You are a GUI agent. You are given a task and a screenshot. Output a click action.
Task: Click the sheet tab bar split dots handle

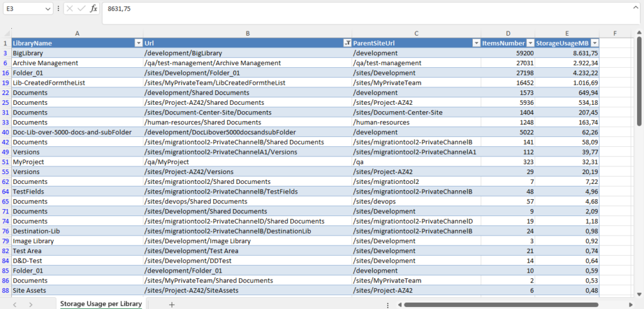(388, 305)
